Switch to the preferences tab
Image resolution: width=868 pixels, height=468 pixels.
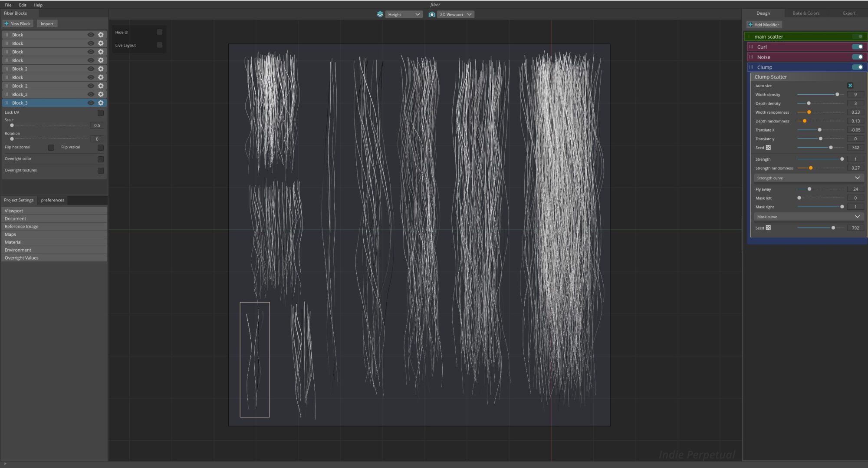53,200
